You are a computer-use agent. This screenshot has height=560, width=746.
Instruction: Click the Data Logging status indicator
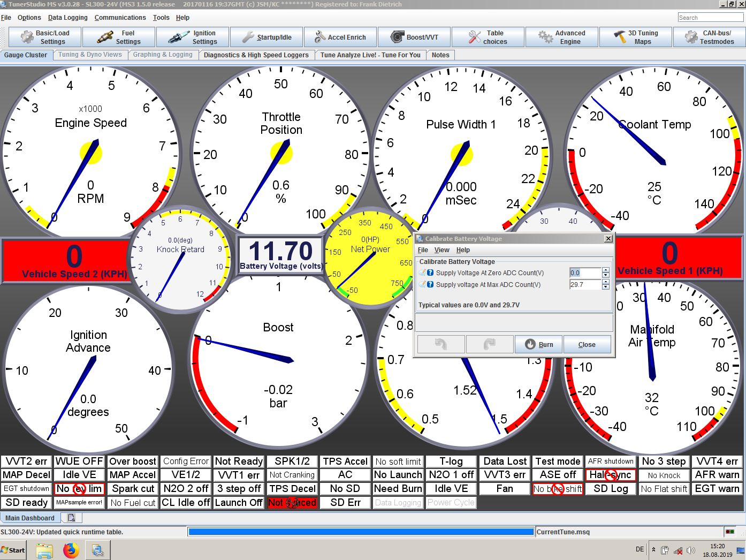pyautogui.click(x=398, y=503)
